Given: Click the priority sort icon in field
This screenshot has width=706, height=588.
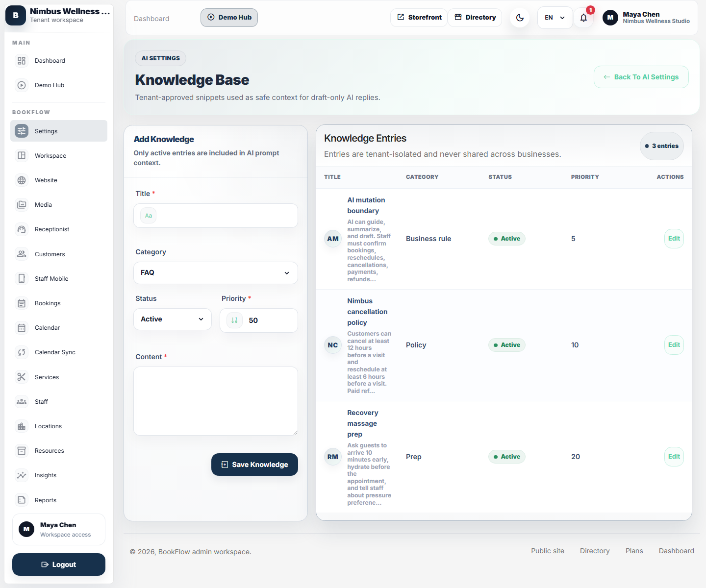Looking at the screenshot, I should pos(234,320).
